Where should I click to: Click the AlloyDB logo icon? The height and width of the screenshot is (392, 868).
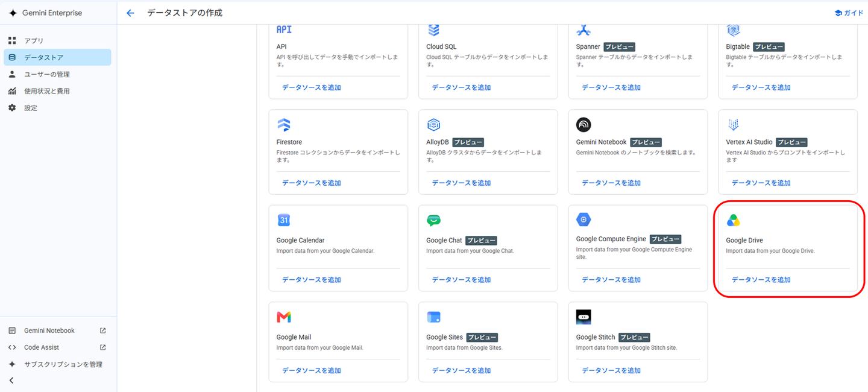pyautogui.click(x=433, y=125)
